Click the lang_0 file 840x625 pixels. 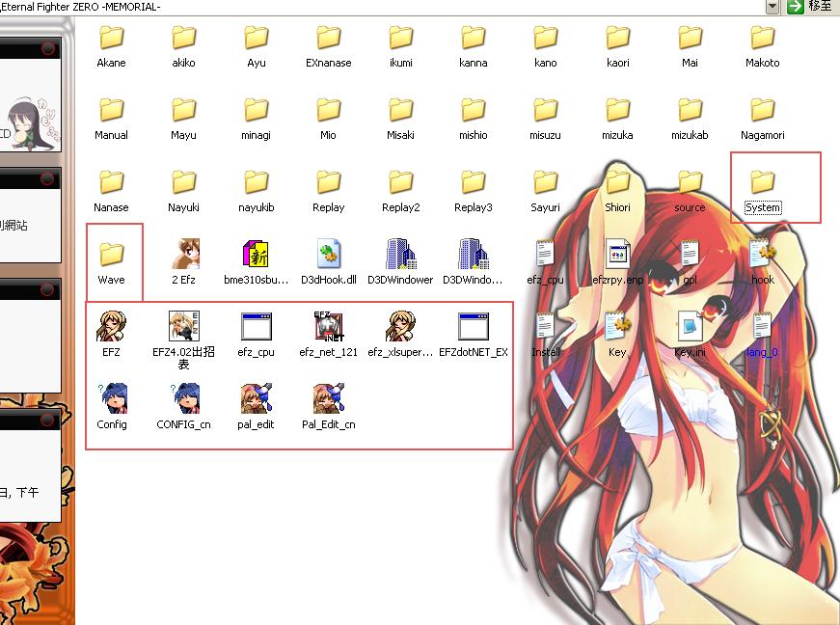point(762,326)
